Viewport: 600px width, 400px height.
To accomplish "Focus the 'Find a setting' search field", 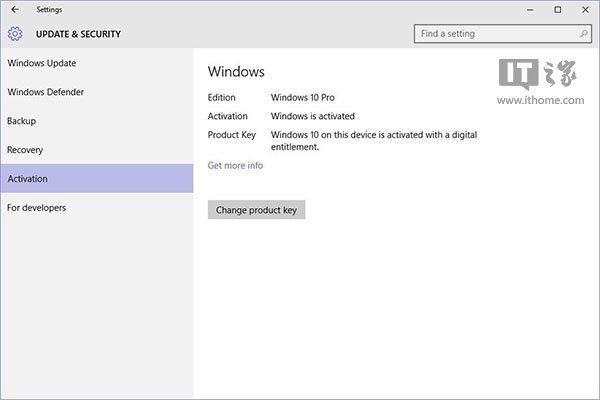I will 493,34.
